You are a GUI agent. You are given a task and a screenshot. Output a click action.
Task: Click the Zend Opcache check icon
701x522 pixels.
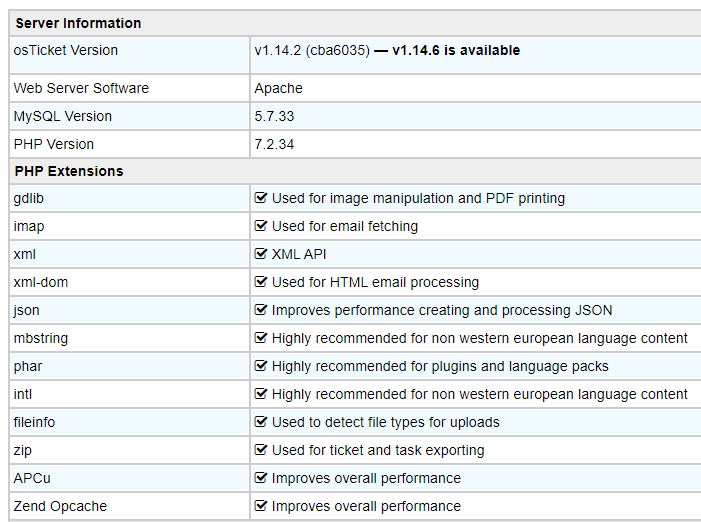pyautogui.click(x=261, y=506)
